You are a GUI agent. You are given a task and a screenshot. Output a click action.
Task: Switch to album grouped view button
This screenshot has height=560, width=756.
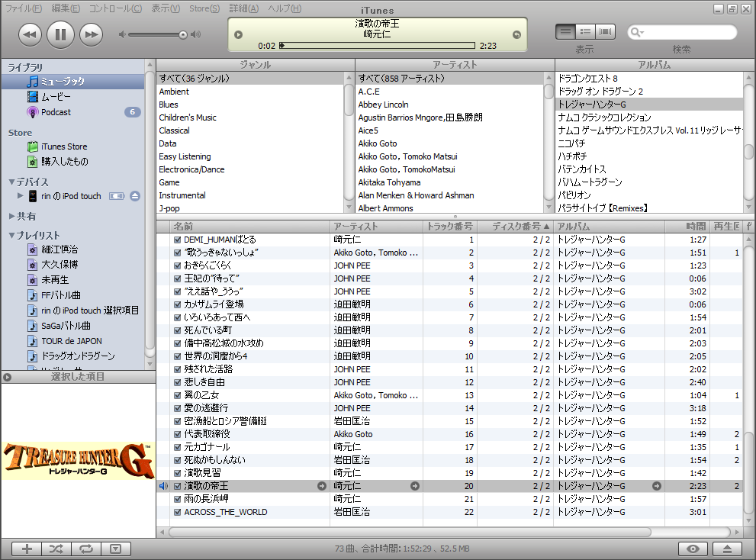point(585,32)
